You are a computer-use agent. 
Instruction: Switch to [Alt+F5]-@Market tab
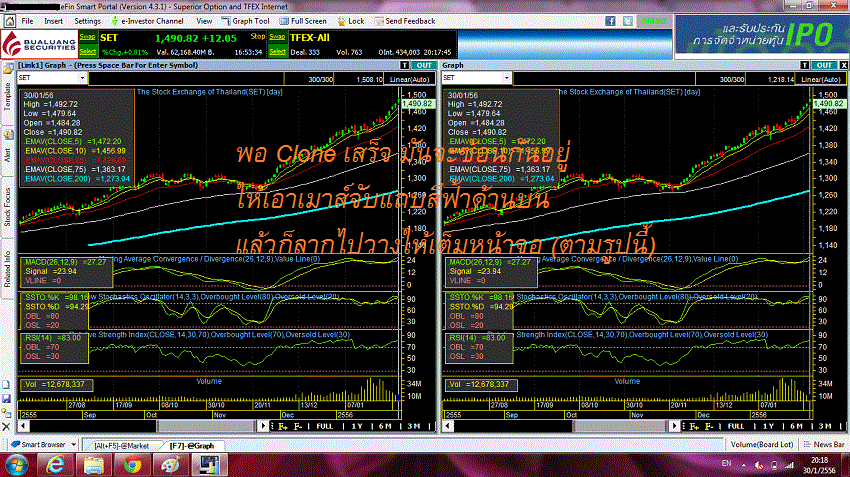pyautogui.click(x=121, y=446)
